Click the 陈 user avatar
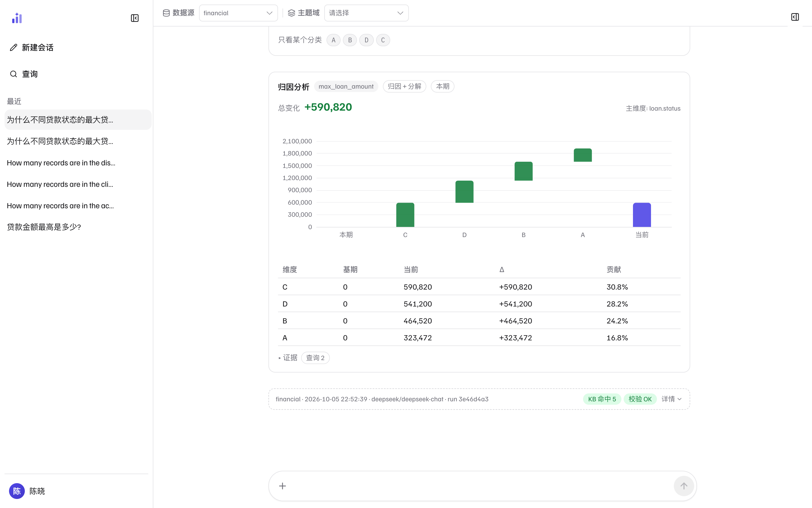The width and height of the screenshot is (812, 508). pyautogui.click(x=17, y=491)
